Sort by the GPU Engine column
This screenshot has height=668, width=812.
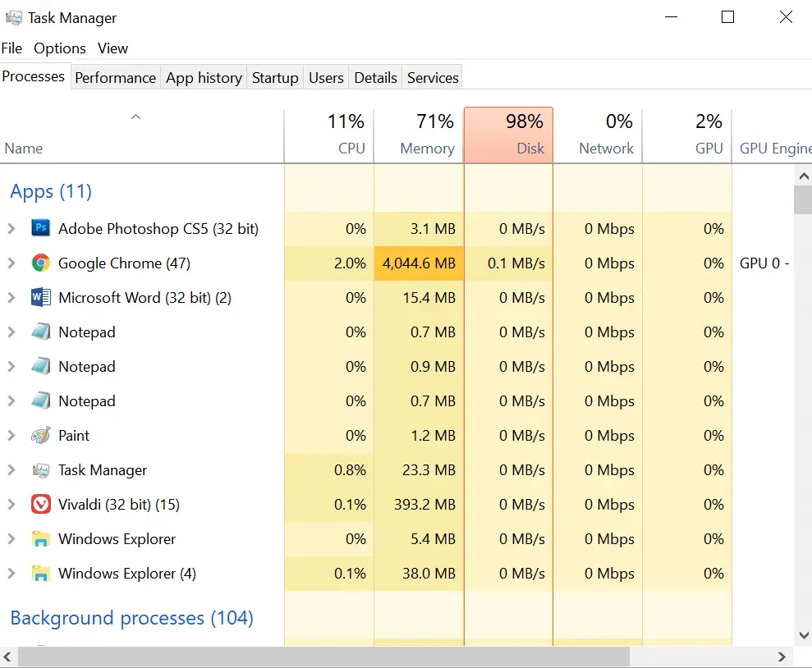pos(772,135)
